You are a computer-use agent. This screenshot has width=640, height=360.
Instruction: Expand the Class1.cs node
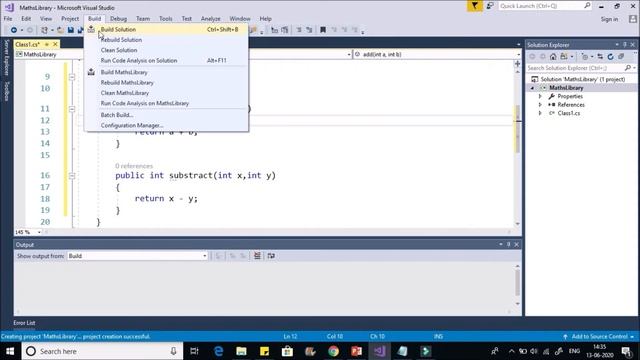(540, 113)
